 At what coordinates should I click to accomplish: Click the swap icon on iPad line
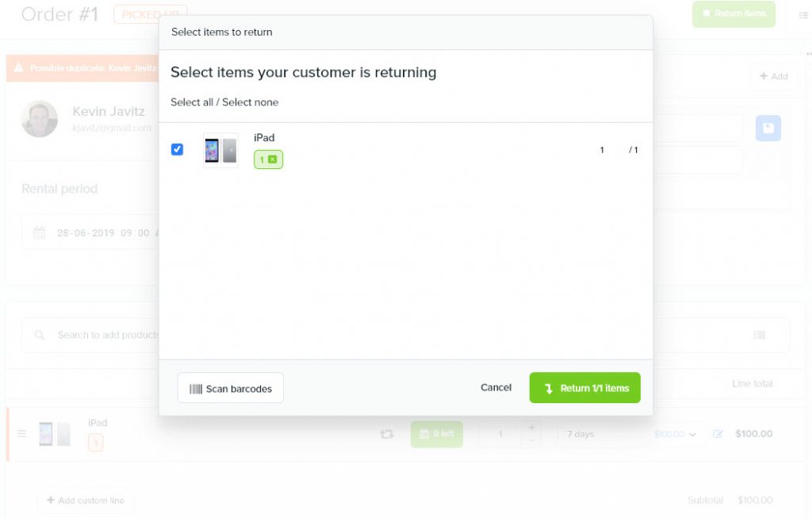(x=386, y=434)
